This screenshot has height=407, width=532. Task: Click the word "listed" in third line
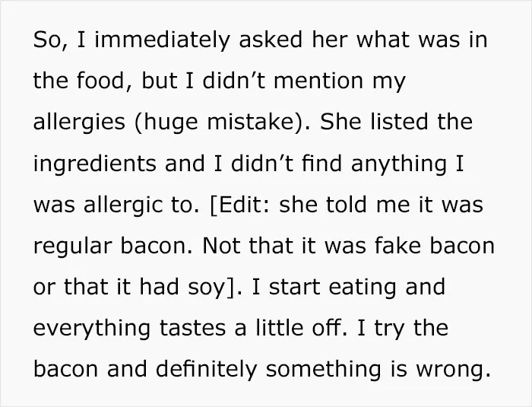point(399,122)
